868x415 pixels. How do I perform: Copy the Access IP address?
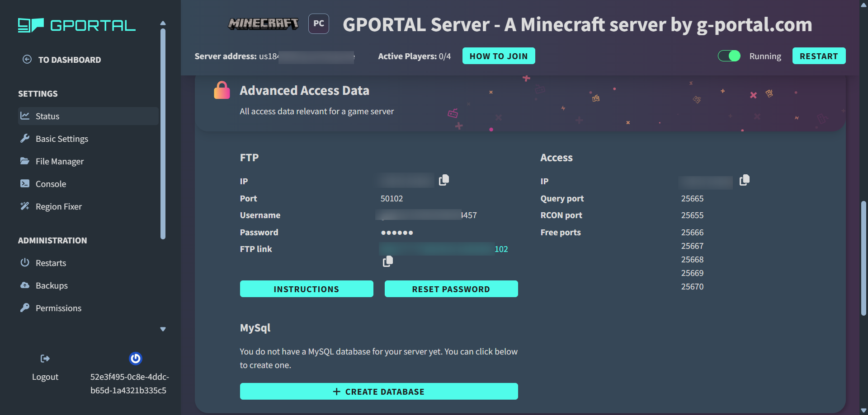(x=745, y=180)
